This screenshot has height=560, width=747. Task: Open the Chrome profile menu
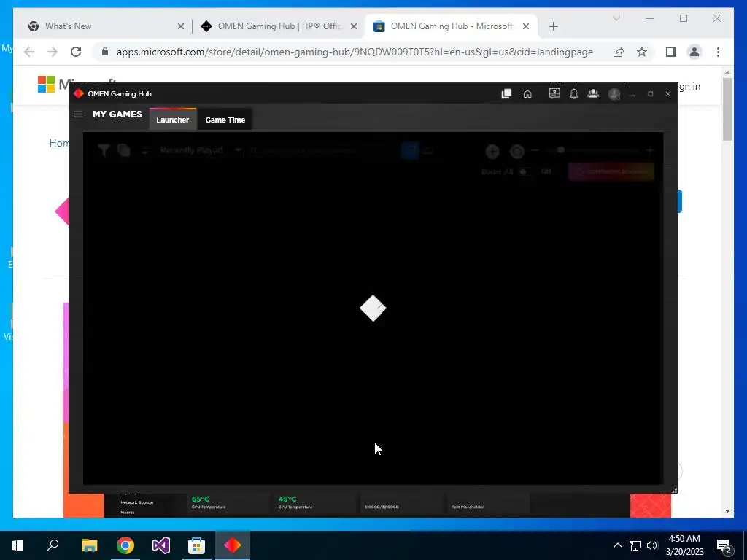[x=694, y=52]
